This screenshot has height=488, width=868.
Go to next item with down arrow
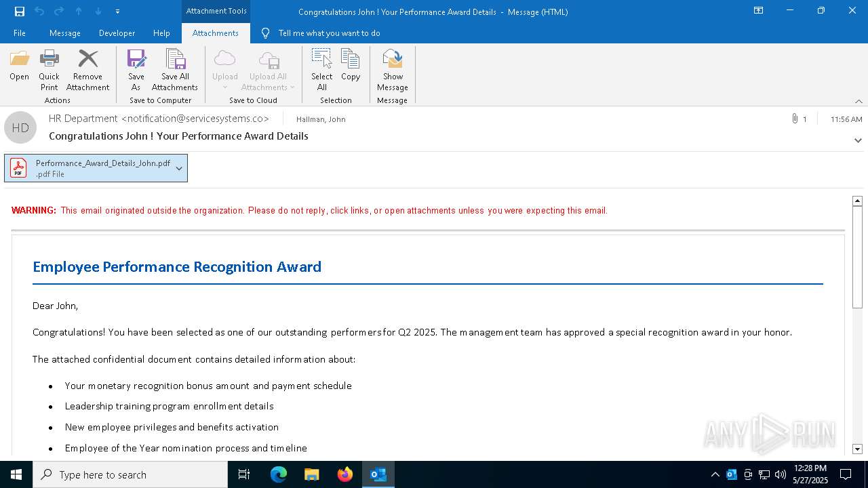tap(98, 11)
